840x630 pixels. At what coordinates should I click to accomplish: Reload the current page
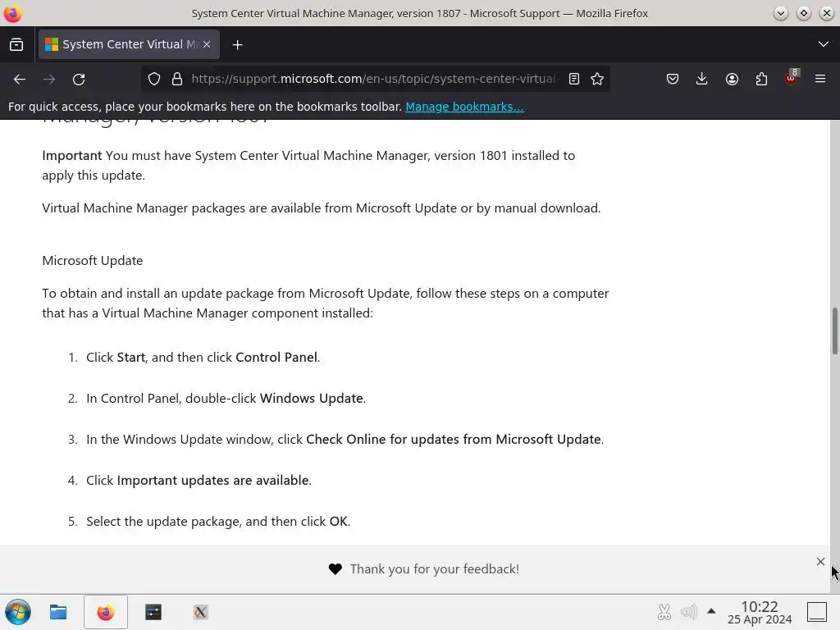79,80
